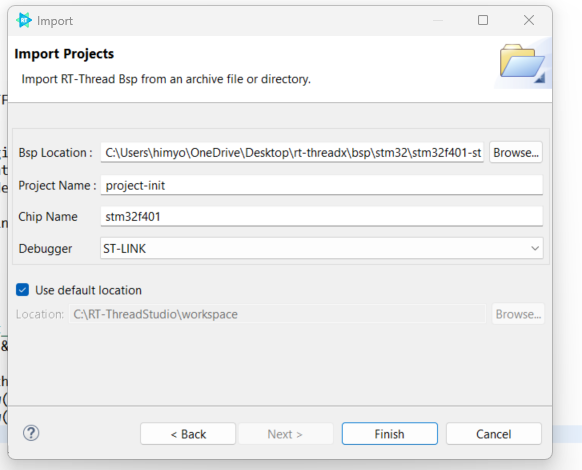This screenshot has height=470, width=582.
Task: Click the Finish button
Action: click(x=390, y=434)
